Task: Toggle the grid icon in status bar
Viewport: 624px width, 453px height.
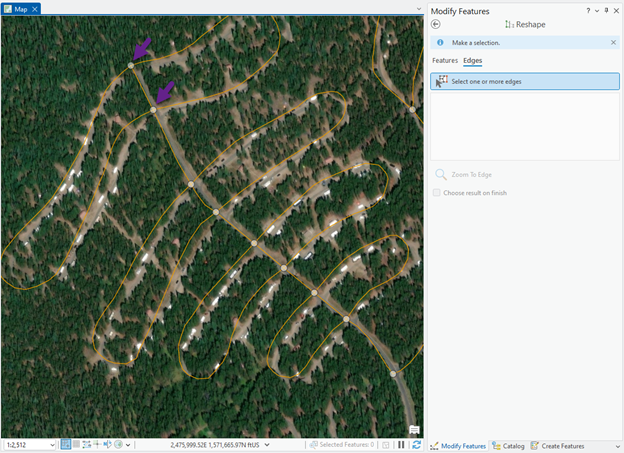Action: (76, 444)
